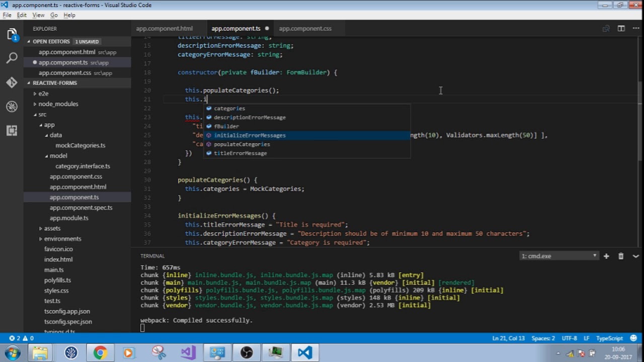
Task: Kill the terminal using trash icon
Action: (621, 256)
